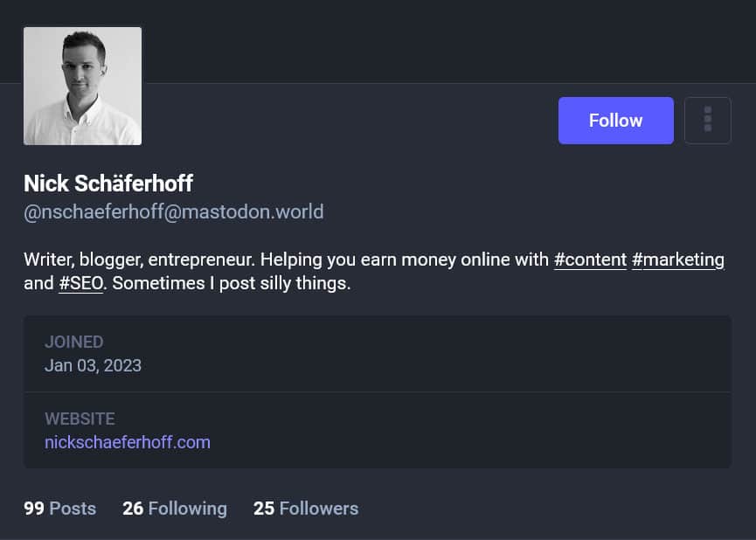Image resolution: width=756 pixels, height=540 pixels.
Task: Click the WEBSITE field label
Action: pyautogui.click(x=80, y=419)
